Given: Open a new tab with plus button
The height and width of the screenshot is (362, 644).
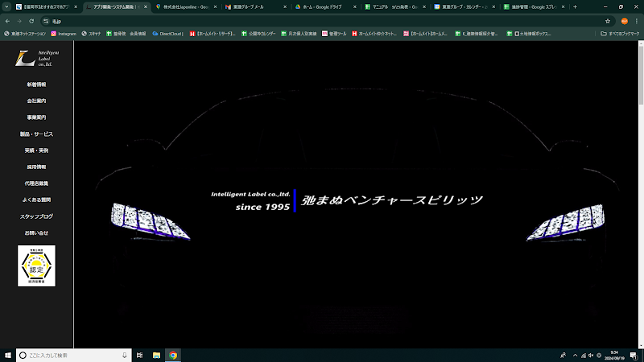Looking at the screenshot, I should coord(575,7).
